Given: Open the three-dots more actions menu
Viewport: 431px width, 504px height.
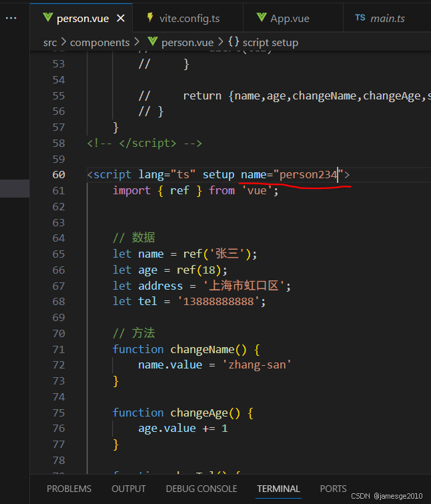Looking at the screenshot, I should 11,18.
